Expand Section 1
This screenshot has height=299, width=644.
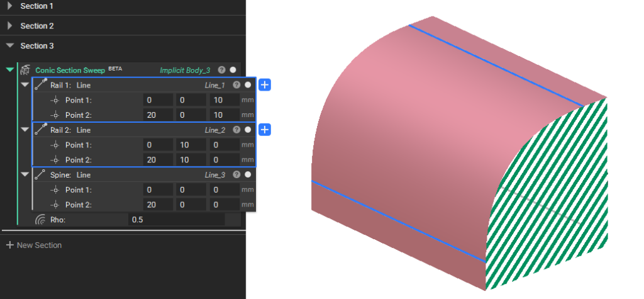point(10,6)
